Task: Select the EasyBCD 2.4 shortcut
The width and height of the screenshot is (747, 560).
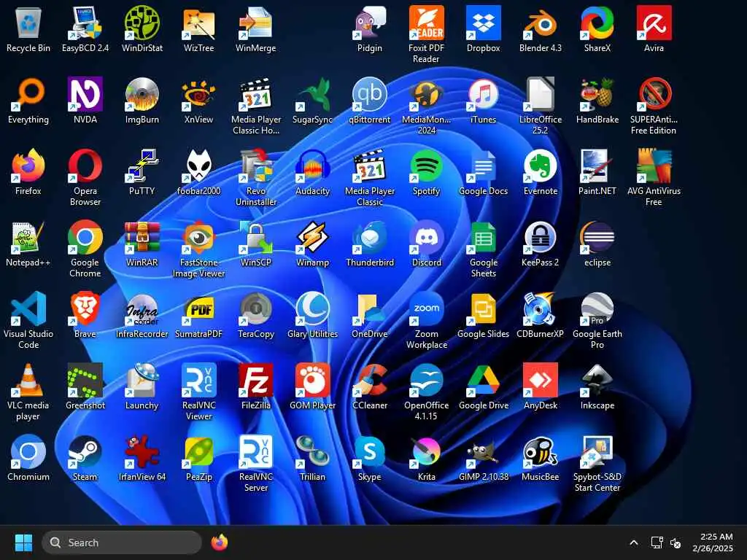Action: click(x=85, y=23)
